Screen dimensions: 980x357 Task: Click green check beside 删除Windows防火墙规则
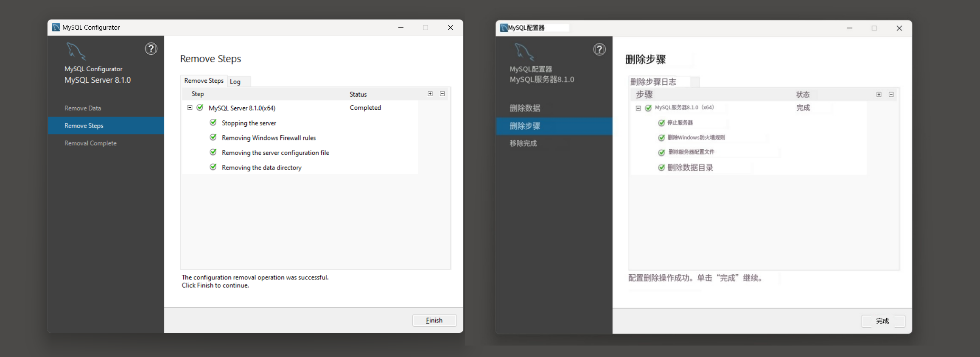661,138
